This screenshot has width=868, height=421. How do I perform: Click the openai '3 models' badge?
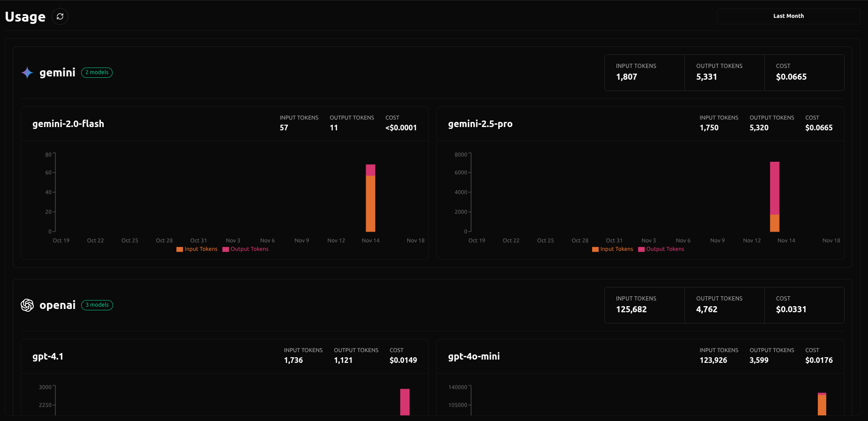(x=97, y=305)
